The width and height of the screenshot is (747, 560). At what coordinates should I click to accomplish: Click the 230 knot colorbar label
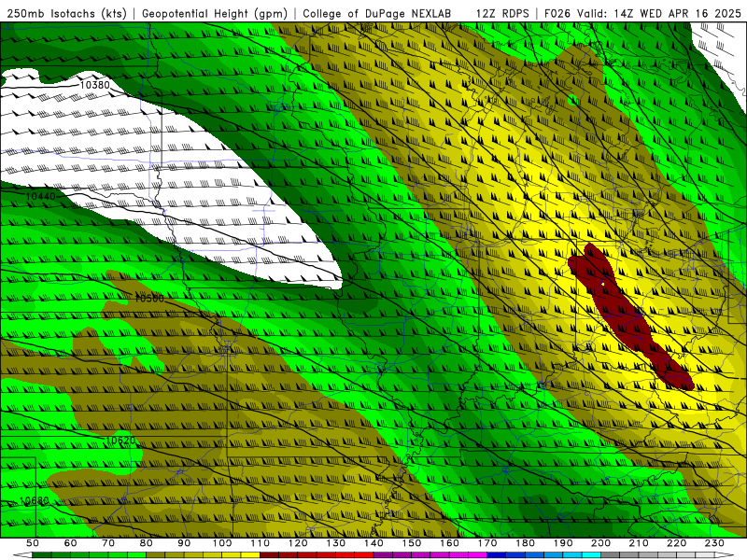[x=714, y=543]
